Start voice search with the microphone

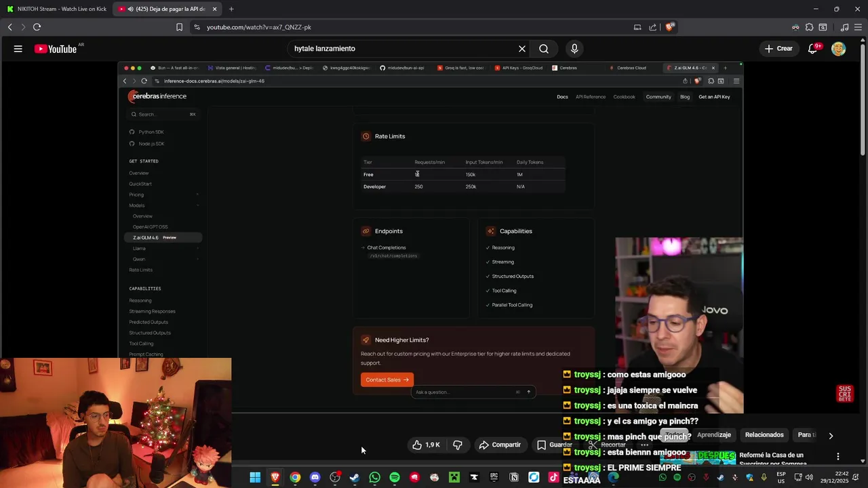(x=574, y=49)
